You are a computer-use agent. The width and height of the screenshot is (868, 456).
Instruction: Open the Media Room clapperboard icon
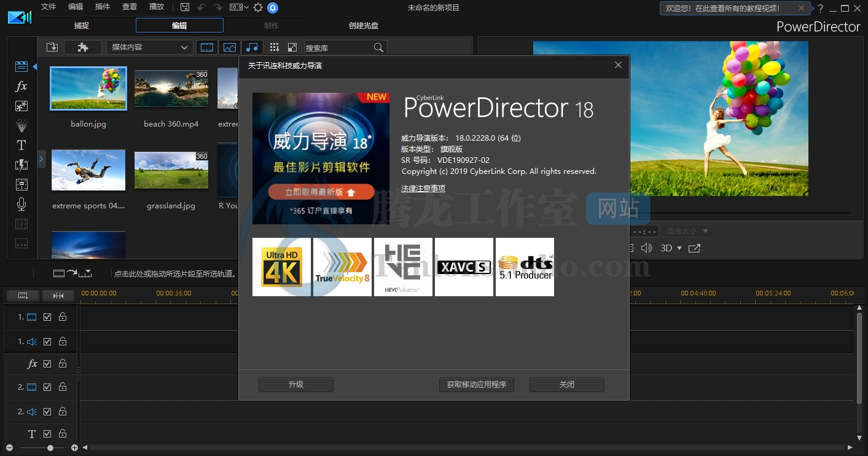[x=22, y=66]
